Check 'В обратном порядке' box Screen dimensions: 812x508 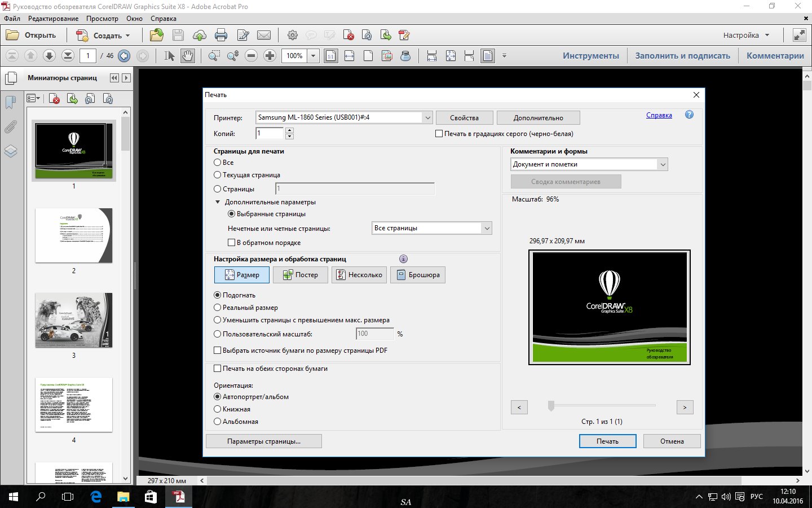[x=231, y=242]
